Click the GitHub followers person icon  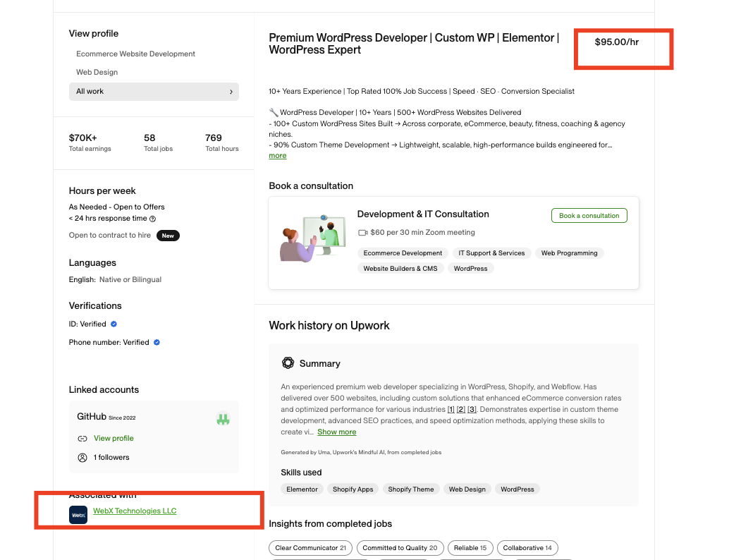point(82,458)
